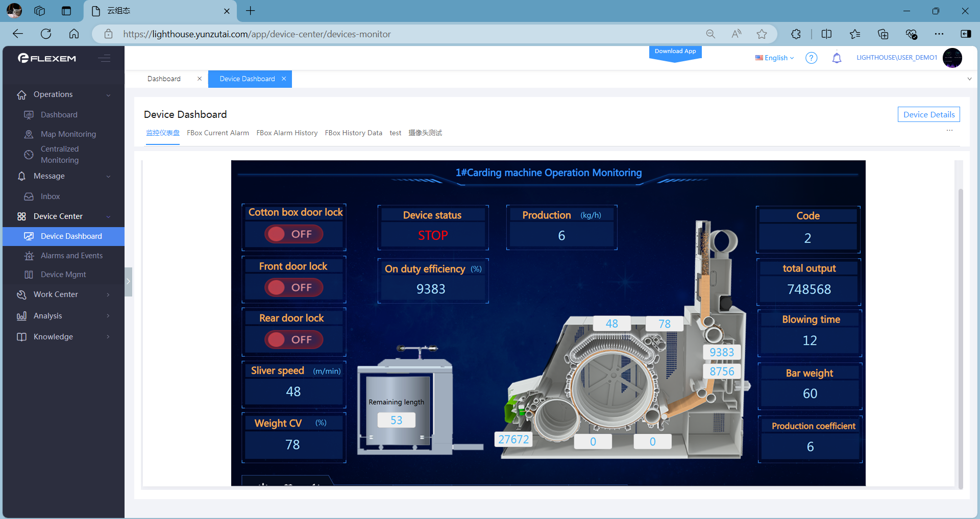Click the Device Center grid icon
The height and width of the screenshot is (519, 980).
[x=21, y=216]
